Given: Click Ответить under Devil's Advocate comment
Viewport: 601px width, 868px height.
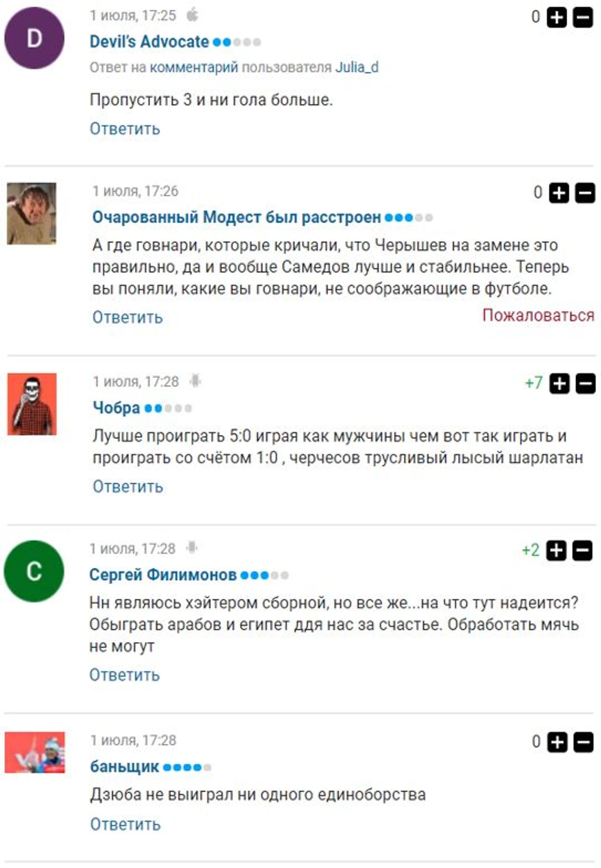Looking at the screenshot, I should click(125, 129).
